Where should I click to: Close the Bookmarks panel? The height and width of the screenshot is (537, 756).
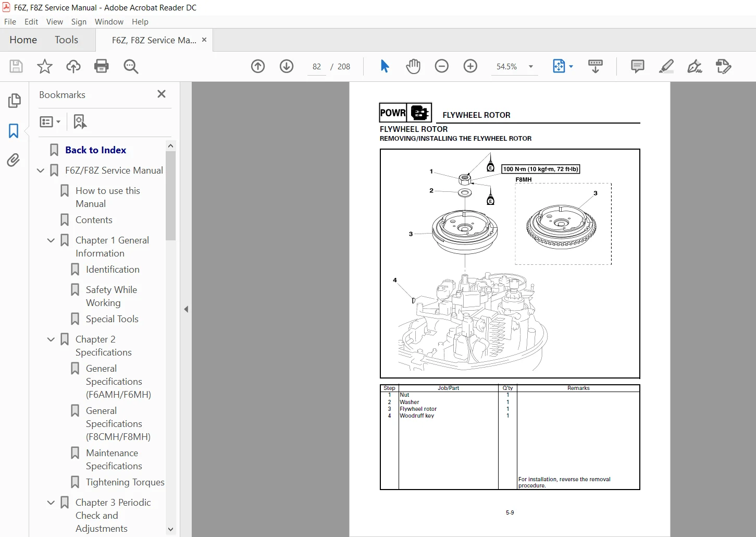click(x=162, y=94)
